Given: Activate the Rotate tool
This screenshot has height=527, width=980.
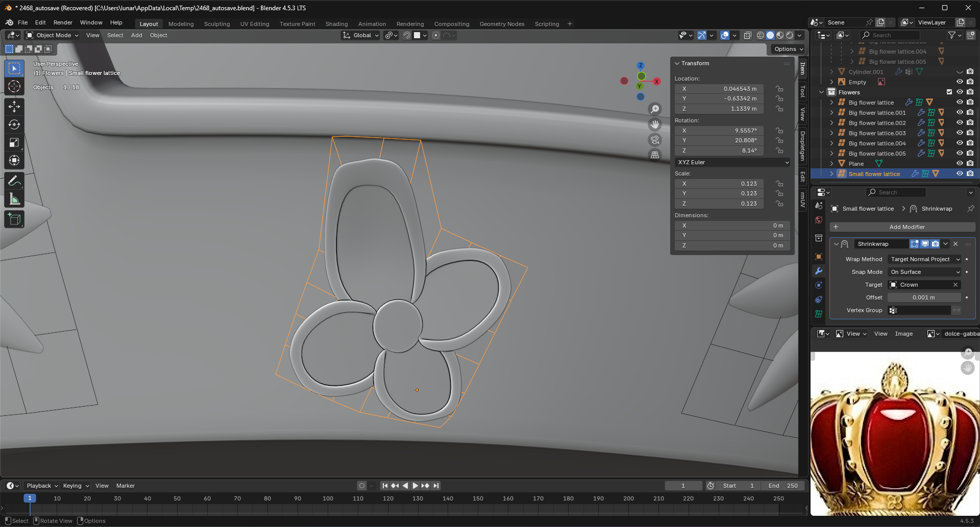Looking at the screenshot, I should tap(14, 124).
